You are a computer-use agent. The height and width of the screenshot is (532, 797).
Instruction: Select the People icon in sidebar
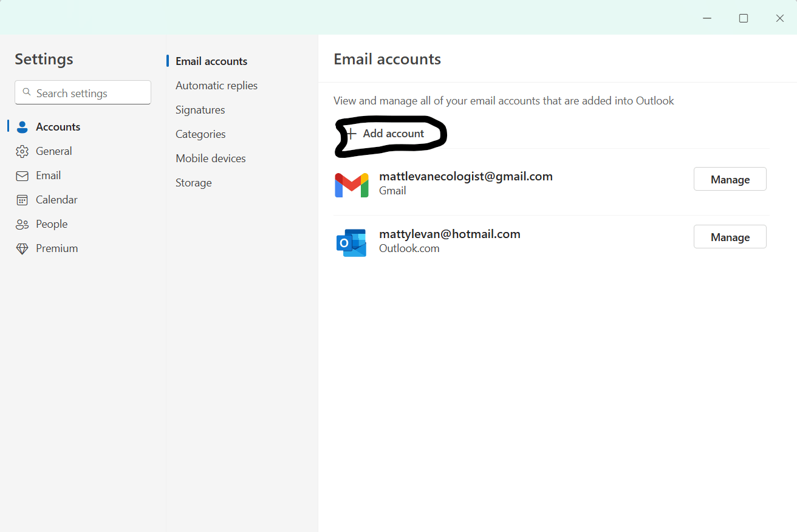(22, 223)
